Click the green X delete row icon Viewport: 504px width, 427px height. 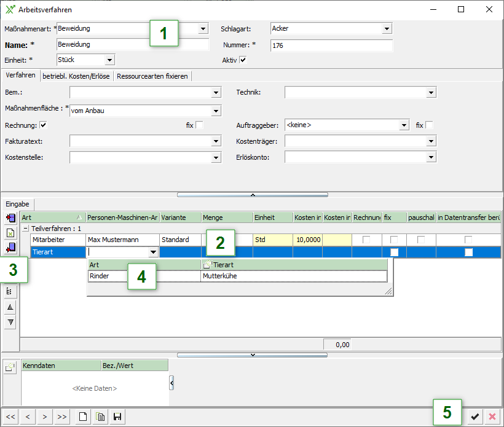point(10,233)
